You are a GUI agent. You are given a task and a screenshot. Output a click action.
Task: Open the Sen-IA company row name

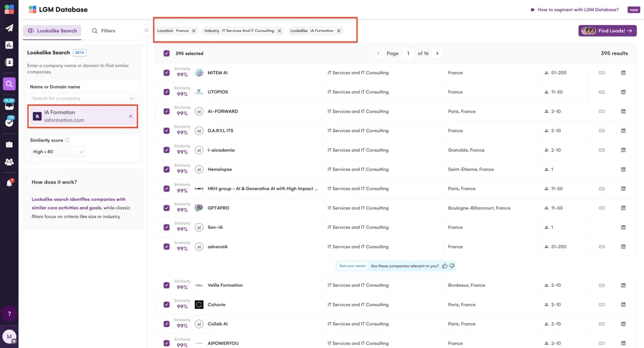pyautogui.click(x=215, y=227)
